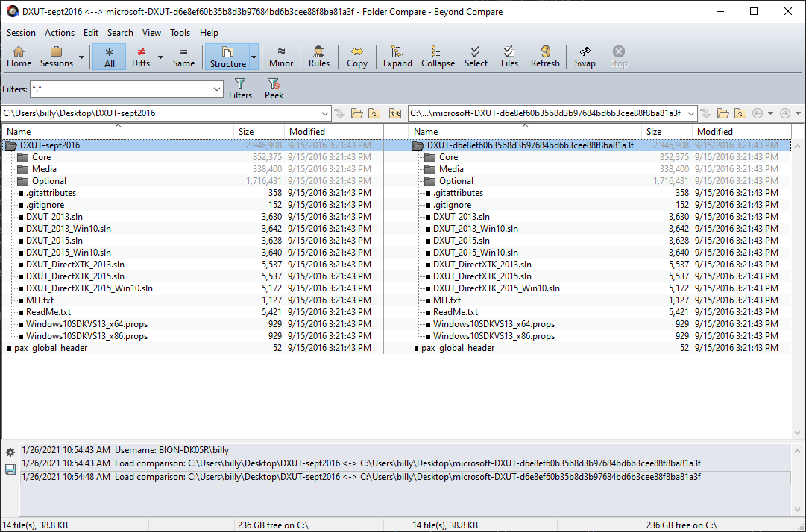Click the double up-arrow icon between path bars
Image resolution: width=806 pixels, height=532 pixels.
(394, 113)
